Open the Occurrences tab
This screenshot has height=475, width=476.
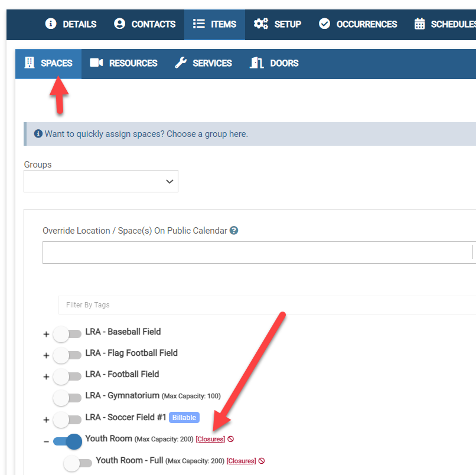[x=358, y=24]
